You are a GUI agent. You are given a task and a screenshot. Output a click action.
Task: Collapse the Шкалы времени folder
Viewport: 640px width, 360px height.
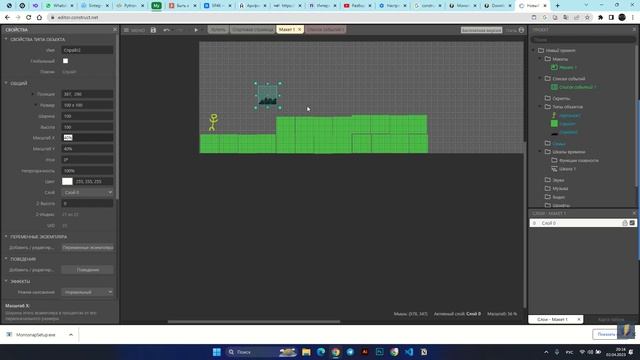click(x=540, y=151)
